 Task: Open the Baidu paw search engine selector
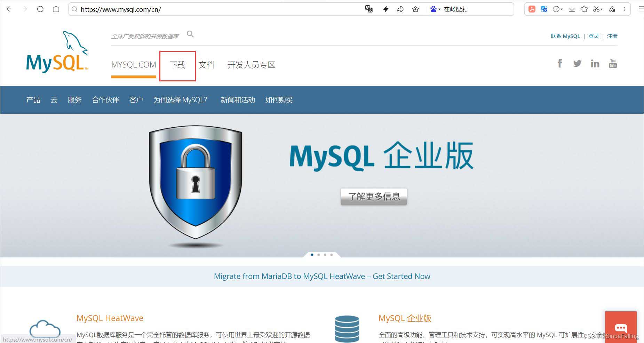click(x=435, y=9)
